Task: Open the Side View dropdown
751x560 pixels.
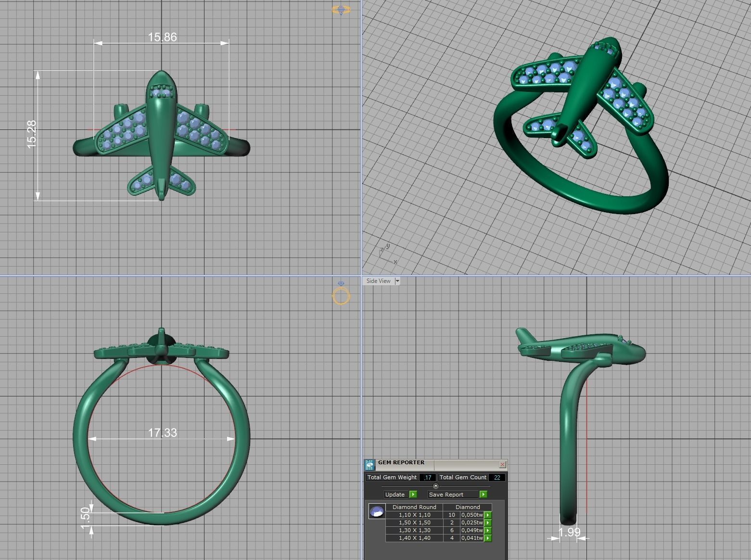Action: tap(397, 281)
